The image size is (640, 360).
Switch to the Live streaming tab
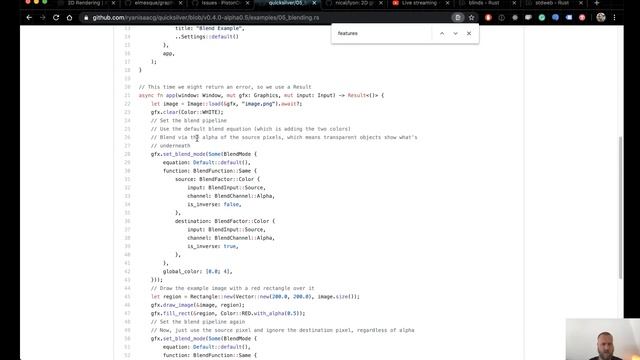click(x=418, y=3)
